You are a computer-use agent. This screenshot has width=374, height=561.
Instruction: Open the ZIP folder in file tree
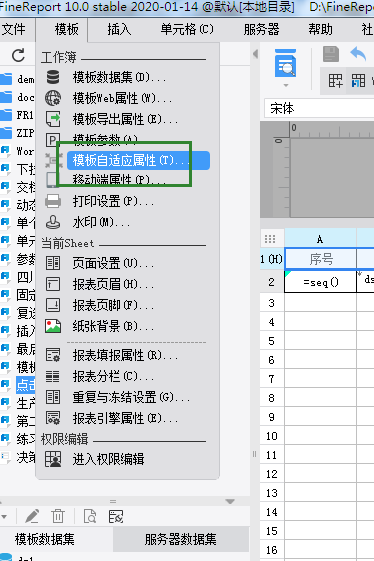pyautogui.click(x=17, y=133)
